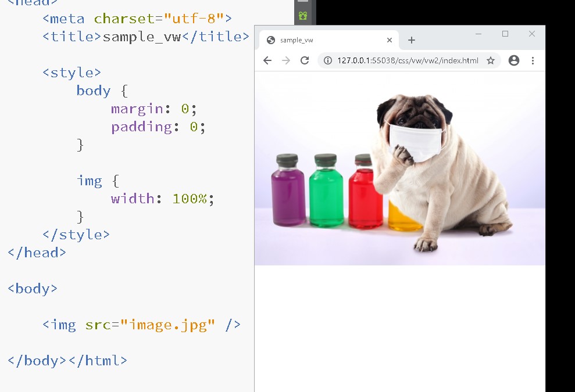Maximize the browser window
The image size is (575, 392).
(x=505, y=34)
